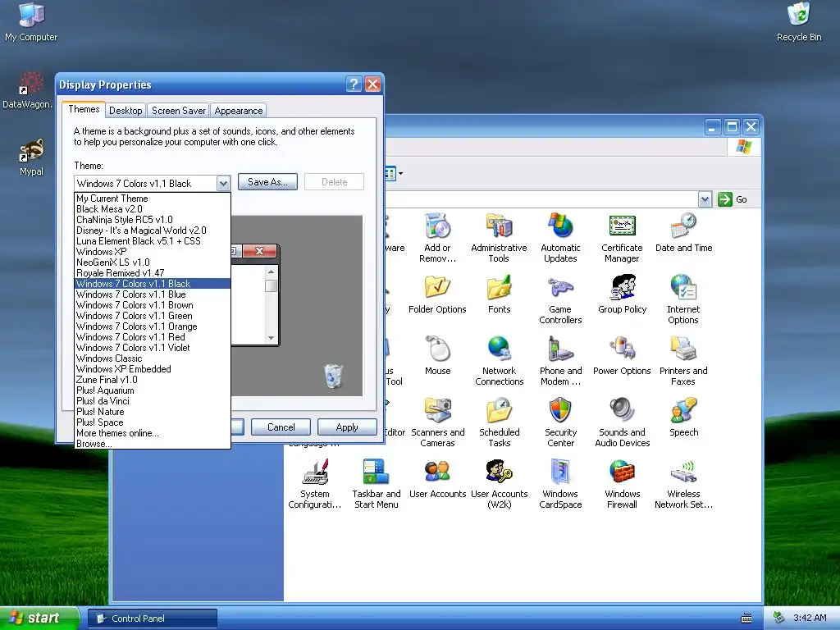This screenshot has height=630, width=840.
Task: Open Internet Options icon
Action: pyautogui.click(x=683, y=287)
